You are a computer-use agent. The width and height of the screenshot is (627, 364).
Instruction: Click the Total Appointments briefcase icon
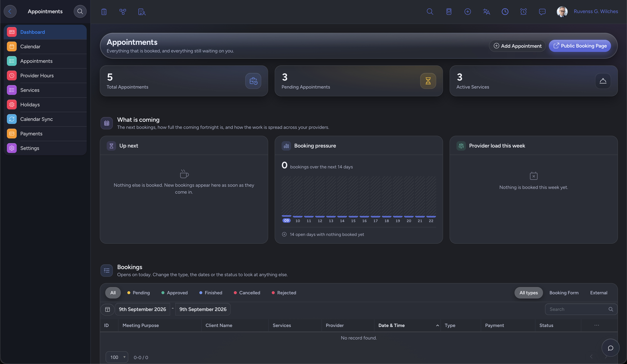tap(253, 81)
